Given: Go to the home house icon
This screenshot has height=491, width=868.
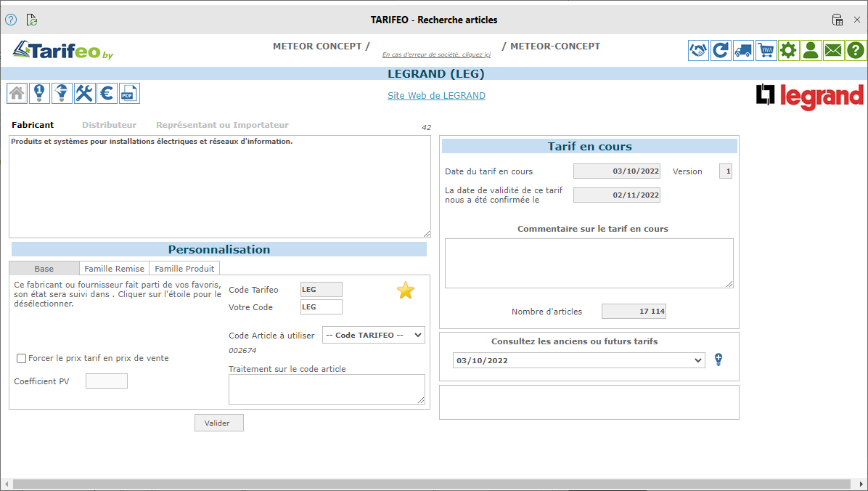Looking at the screenshot, I should pyautogui.click(x=17, y=93).
